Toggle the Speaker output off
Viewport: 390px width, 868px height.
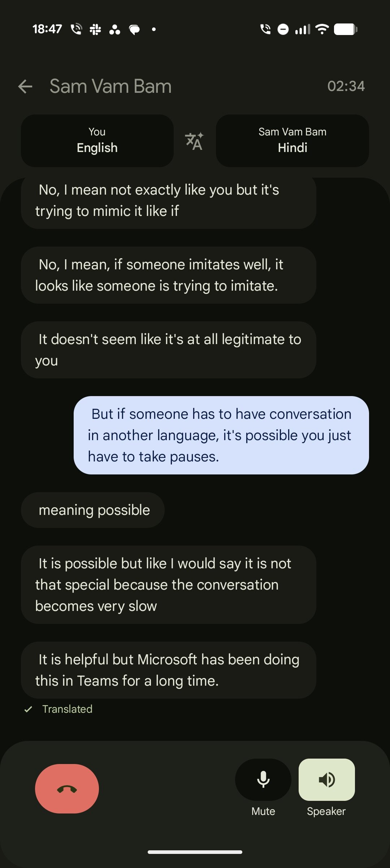pyautogui.click(x=326, y=780)
